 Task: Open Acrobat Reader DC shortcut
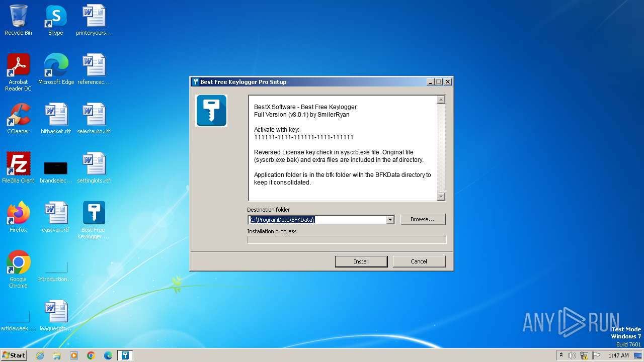[x=18, y=72]
